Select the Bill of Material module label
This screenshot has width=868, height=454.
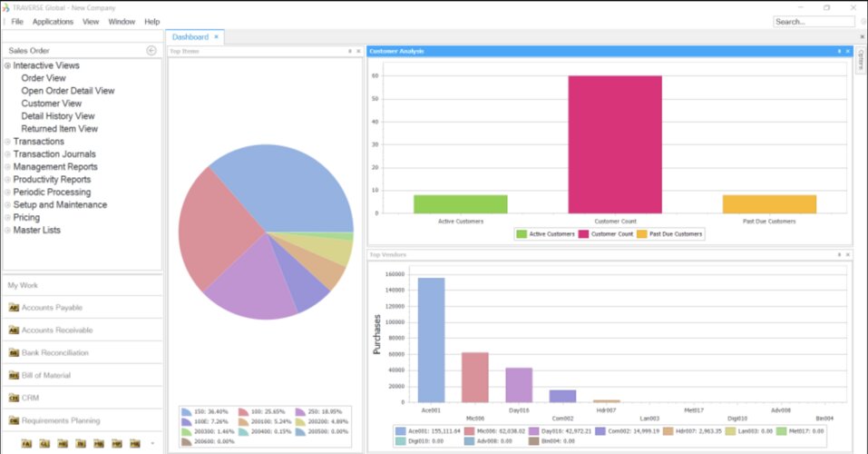tap(46, 375)
